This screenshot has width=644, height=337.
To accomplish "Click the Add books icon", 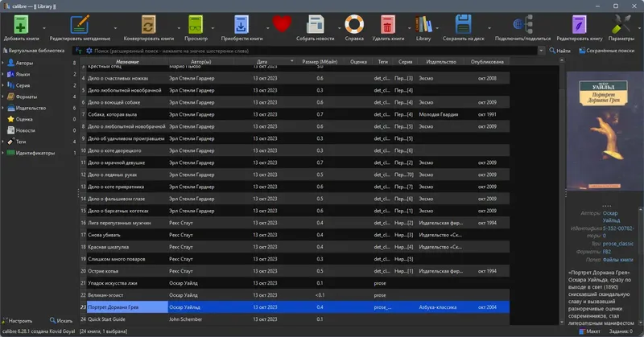I will (21, 25).
